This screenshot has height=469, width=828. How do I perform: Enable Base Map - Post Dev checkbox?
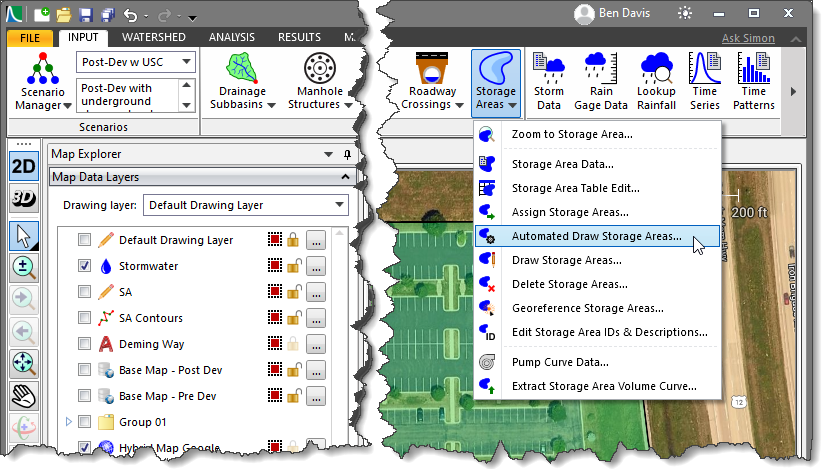pos(84,370)
